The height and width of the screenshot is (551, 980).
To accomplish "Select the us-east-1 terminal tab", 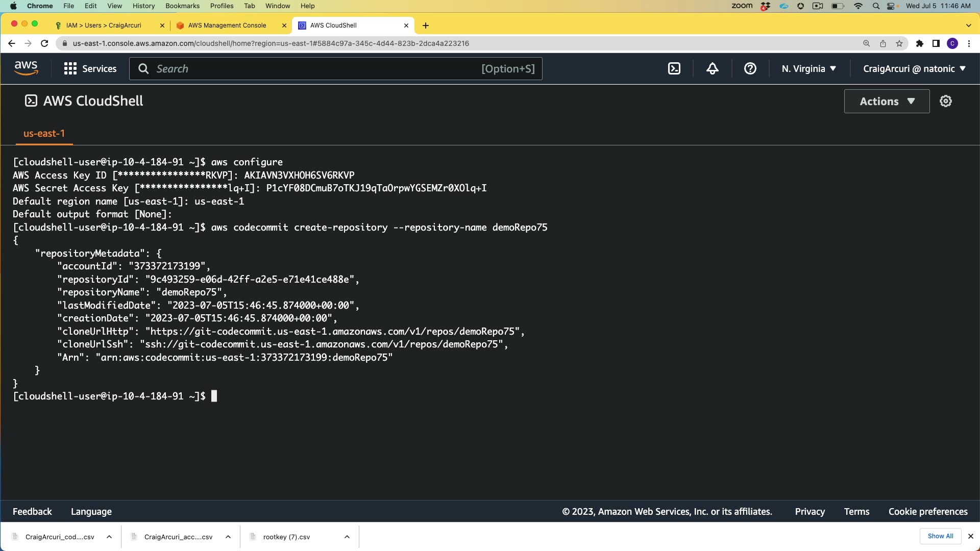I will pyautogui.click(x=44, y=134).
